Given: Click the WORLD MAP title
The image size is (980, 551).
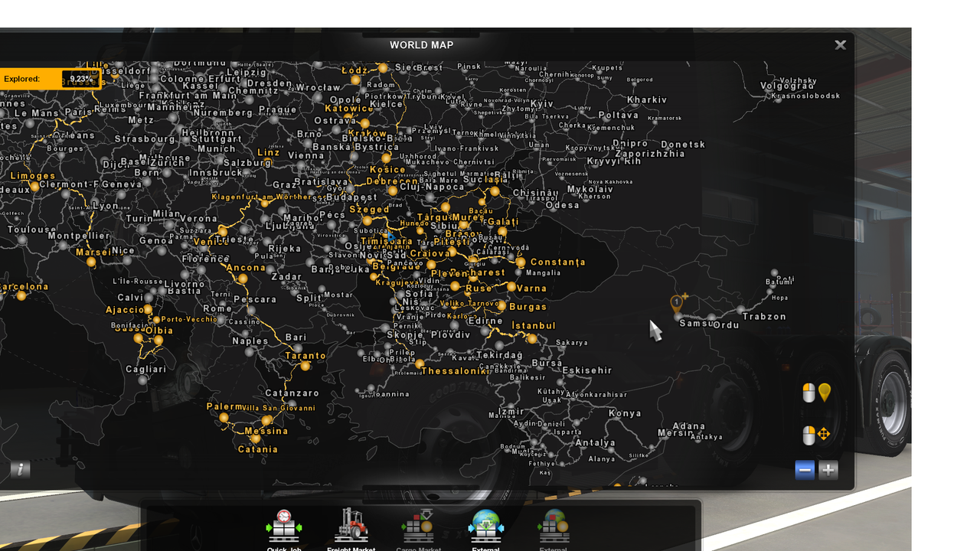Looking at the screenshot, I should coord(421,45).
